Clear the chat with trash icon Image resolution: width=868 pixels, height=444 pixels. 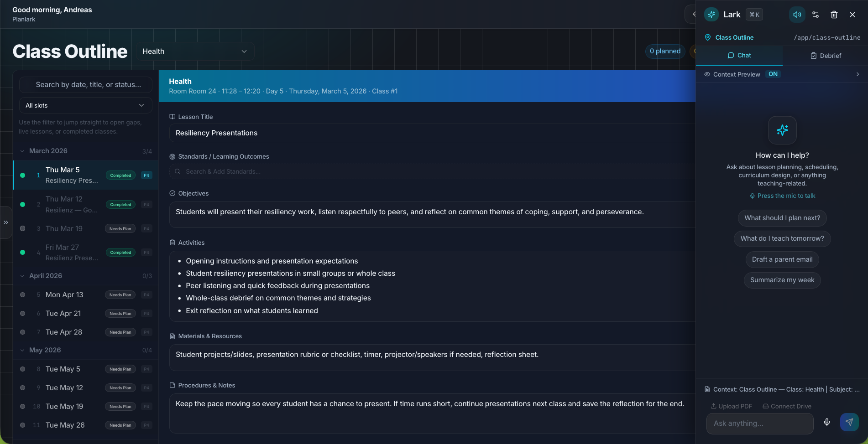click(834, 14)
